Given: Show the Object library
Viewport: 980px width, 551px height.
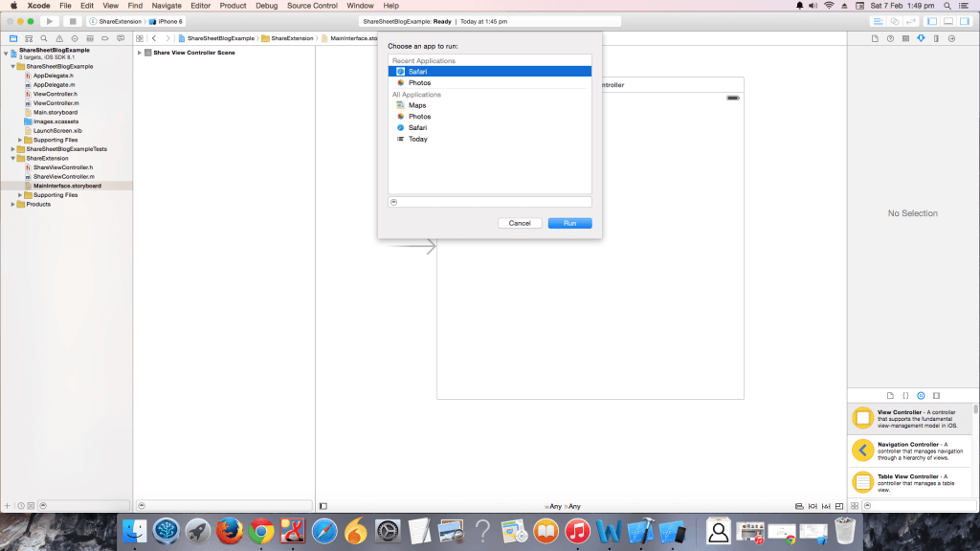Looking at the screenshot, I should tap(922, 395).
